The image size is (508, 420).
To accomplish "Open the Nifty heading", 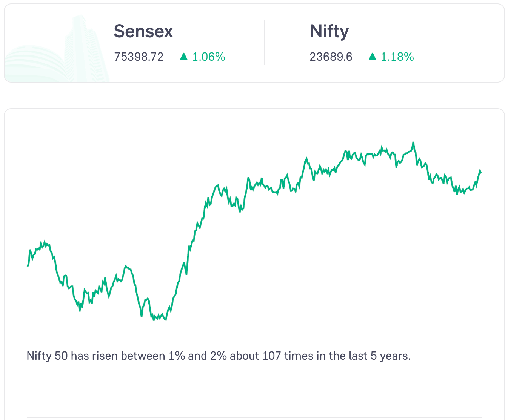I will point(329,32).
